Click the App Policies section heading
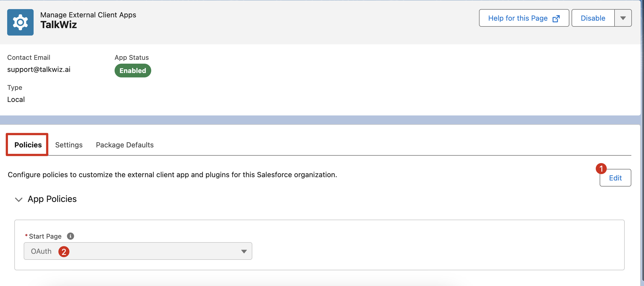 [52, 199]
